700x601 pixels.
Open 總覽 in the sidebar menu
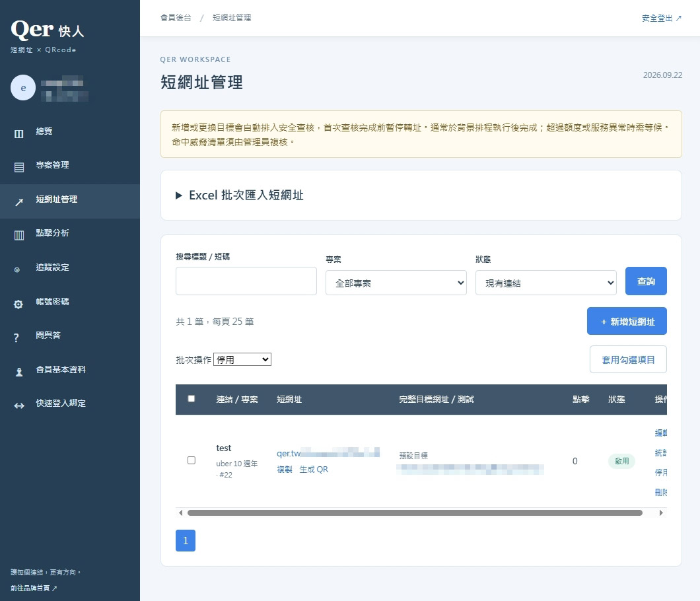click(x=69, y=131)
